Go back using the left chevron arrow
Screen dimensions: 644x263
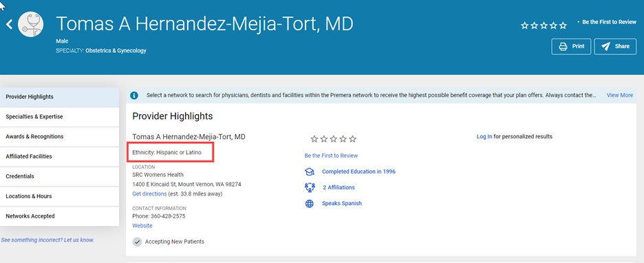(x=9, y=25)
